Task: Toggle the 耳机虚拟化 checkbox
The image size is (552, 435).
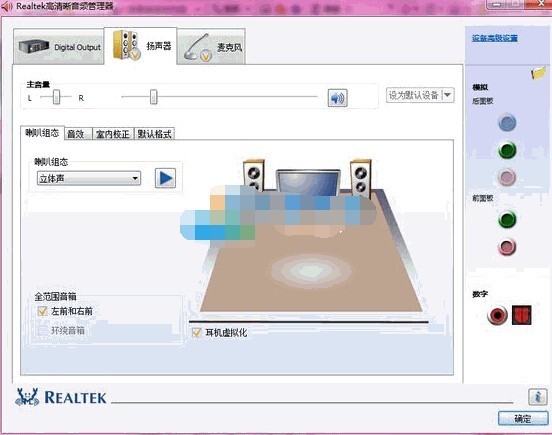Action: point(196,332)
